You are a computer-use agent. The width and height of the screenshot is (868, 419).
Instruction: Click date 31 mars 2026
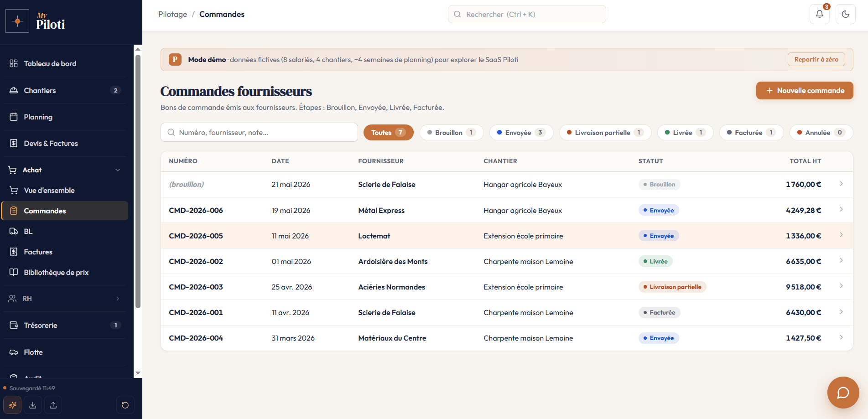click(x=293, y=338)
